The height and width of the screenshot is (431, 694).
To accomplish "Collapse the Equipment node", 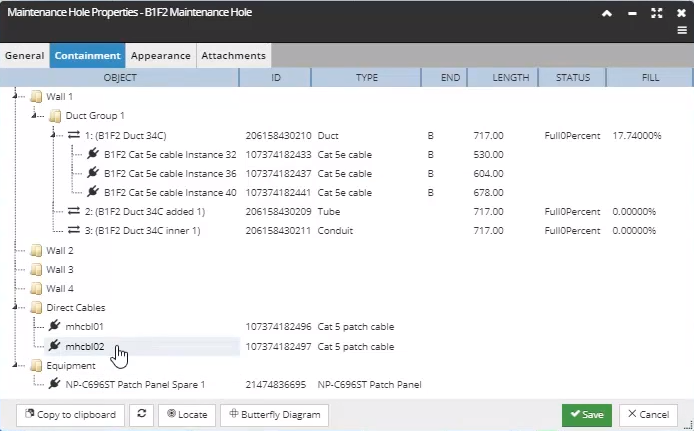I will click(x=15, y=365).
